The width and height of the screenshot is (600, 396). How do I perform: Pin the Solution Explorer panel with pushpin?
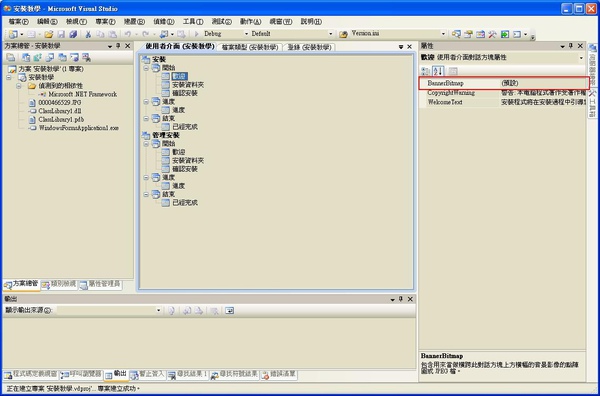click(x=118, y=46)
